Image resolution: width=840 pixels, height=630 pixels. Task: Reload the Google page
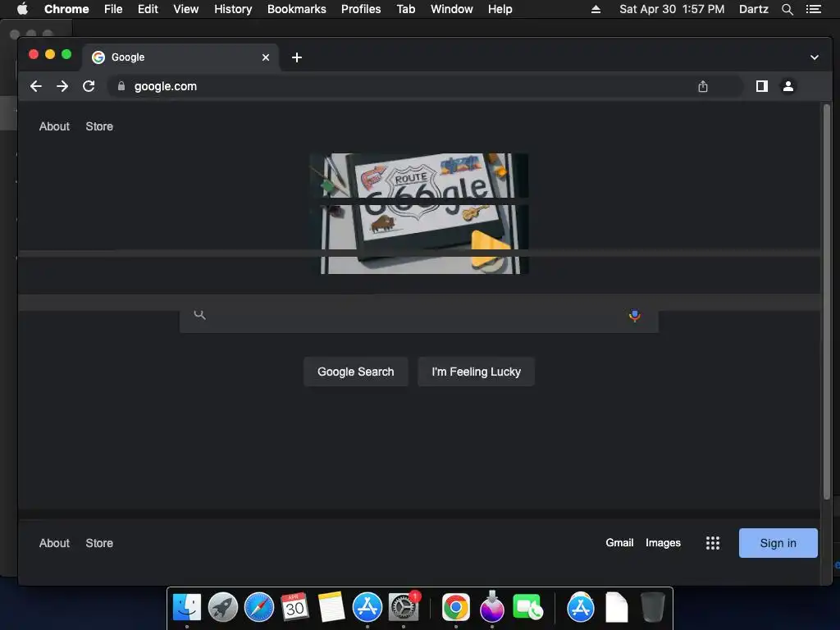[x=89, y=86]
